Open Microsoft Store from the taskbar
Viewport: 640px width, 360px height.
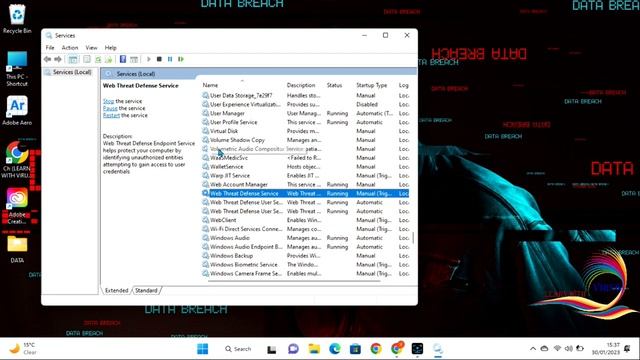coord(355,349)
